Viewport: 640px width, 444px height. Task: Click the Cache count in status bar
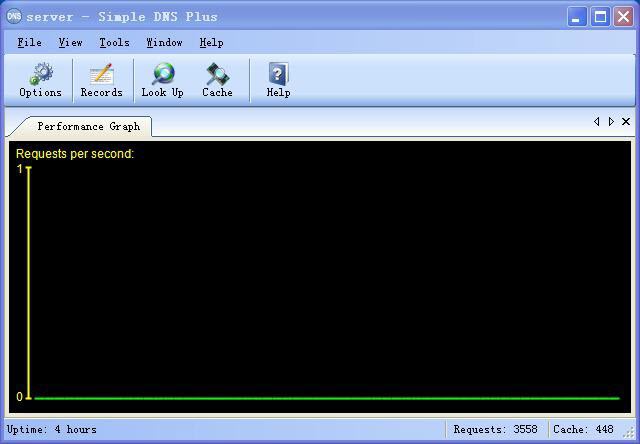583,430
